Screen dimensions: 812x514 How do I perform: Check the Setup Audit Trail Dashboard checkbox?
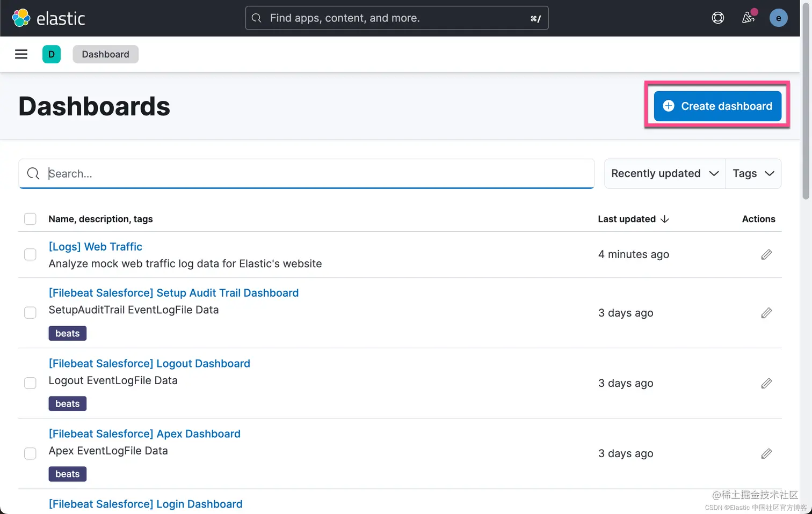(x=30, y=313)
